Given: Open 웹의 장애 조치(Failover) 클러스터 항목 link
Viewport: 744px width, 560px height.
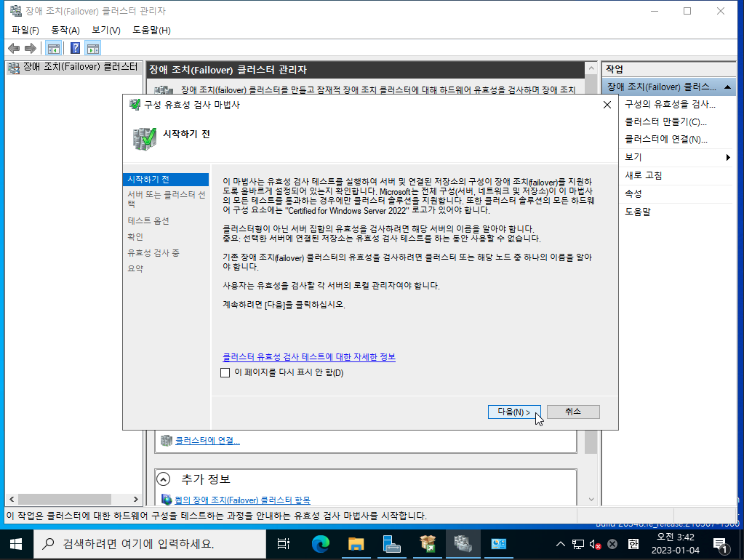Looking at the screenshot, I should click(x=242, y=500).
